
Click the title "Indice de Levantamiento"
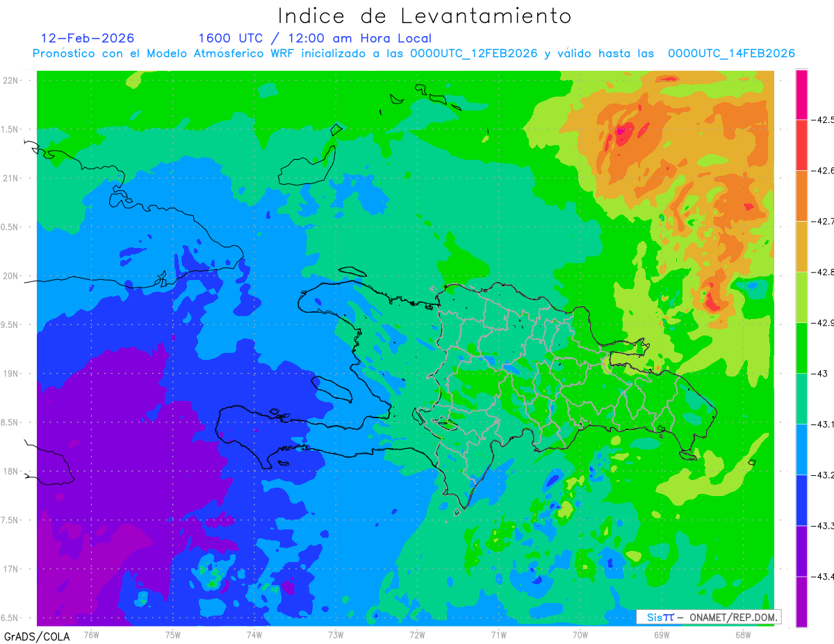(x=425, y=16)
